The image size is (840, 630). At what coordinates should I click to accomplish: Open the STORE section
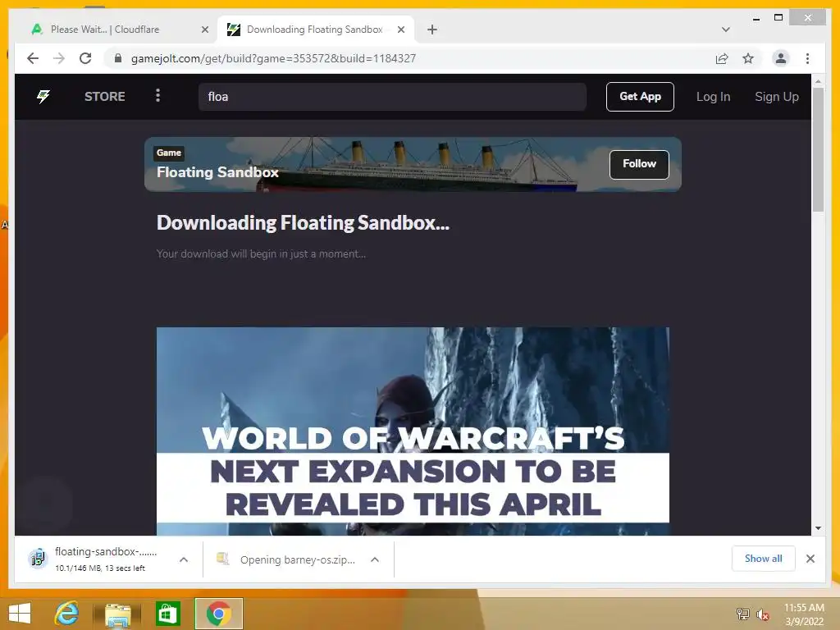click(104, 97)
